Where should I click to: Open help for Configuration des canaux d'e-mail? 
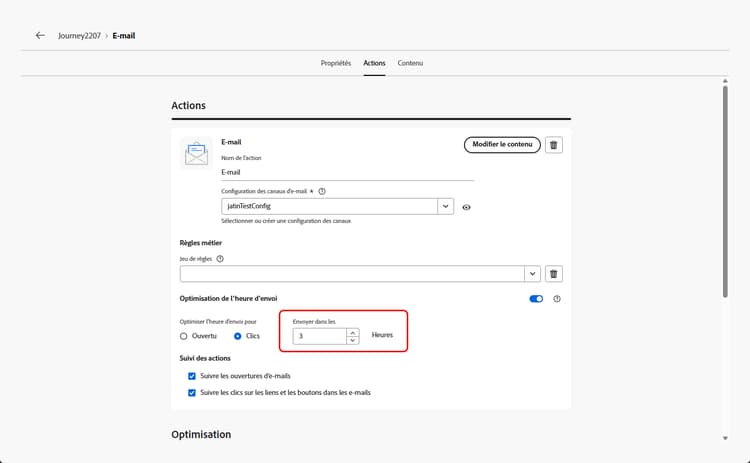click(322, 191)
